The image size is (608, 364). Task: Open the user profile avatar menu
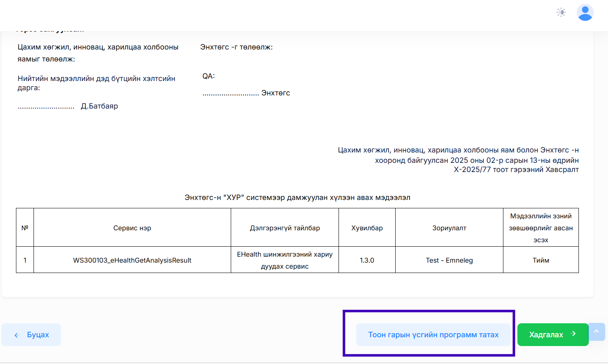coord(585,12)
